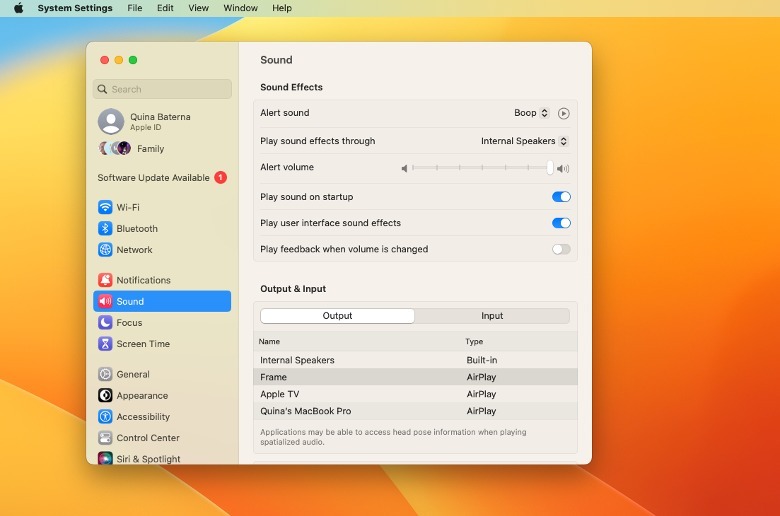Open Internal Speakers sound effects dropdown
Image resolution: width=780 pixels, height=516 pixels.
pyautogui.click(x=524, y=141)
